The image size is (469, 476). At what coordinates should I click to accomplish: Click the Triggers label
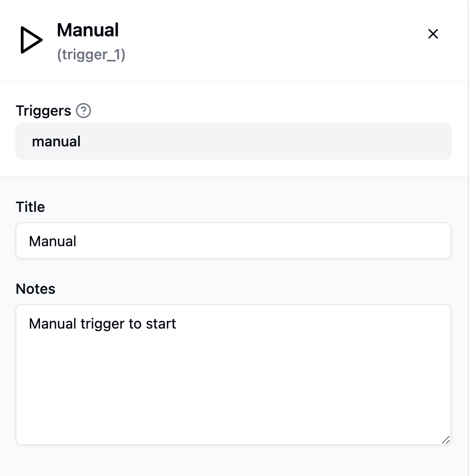44,111
